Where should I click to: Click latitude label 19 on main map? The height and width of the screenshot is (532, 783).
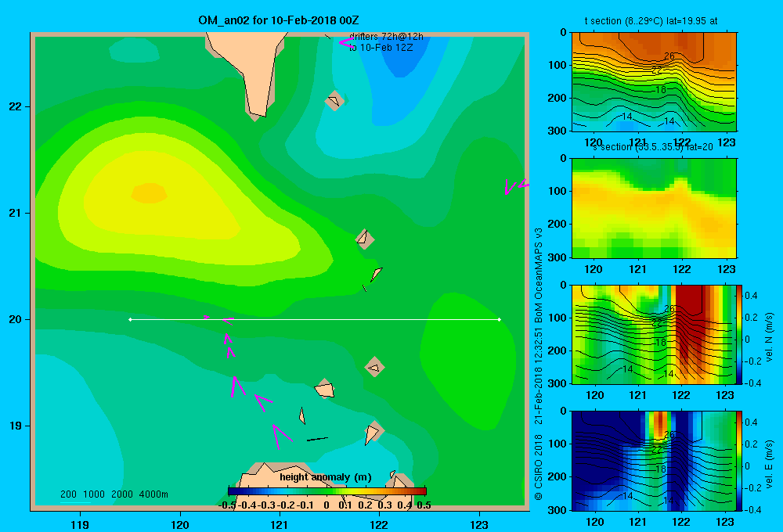click(16, 426)
